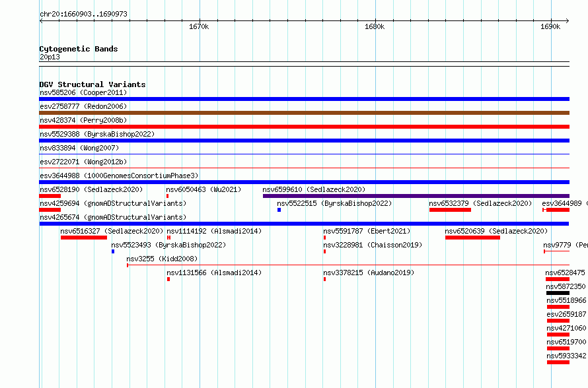Click the esv2722071 (Wong2012b) label
This screenshot has width=588, height=388.
click(83, 162)
